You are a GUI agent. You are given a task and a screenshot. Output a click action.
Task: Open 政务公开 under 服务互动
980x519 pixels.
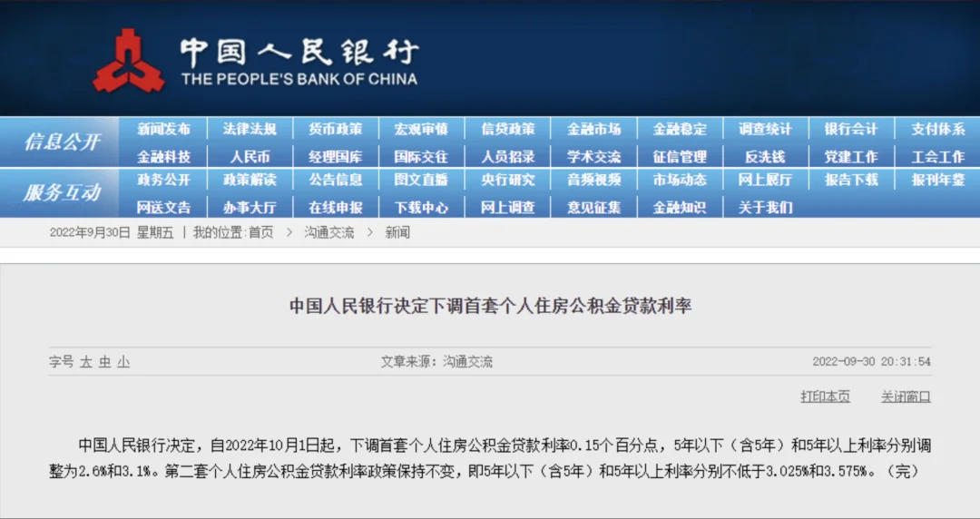click(x=163, y=180)
